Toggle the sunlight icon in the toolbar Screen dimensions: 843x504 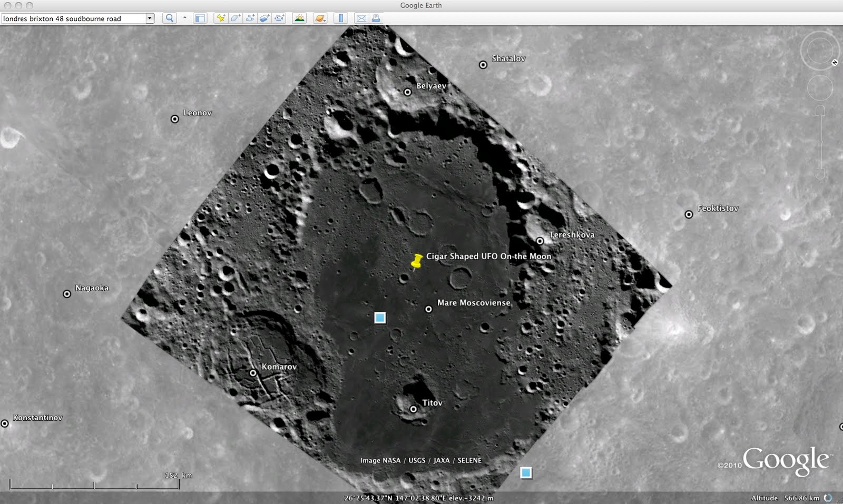point(299,18)
